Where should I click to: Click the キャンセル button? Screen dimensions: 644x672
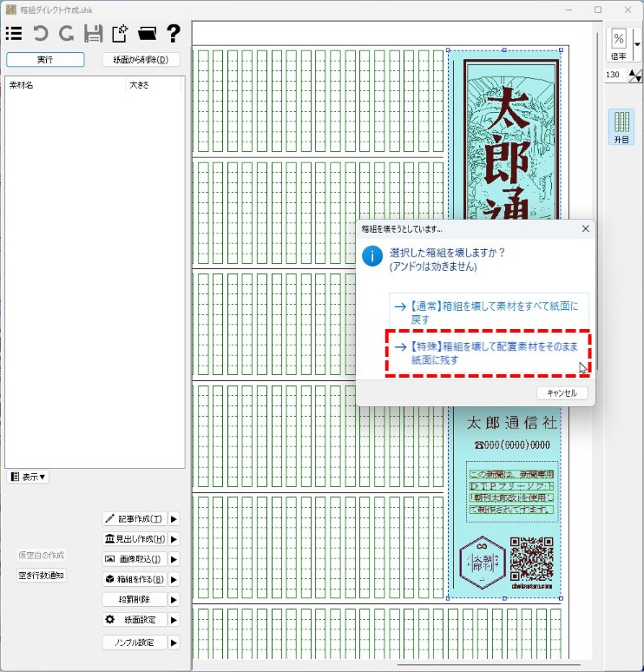pos(562,393)
